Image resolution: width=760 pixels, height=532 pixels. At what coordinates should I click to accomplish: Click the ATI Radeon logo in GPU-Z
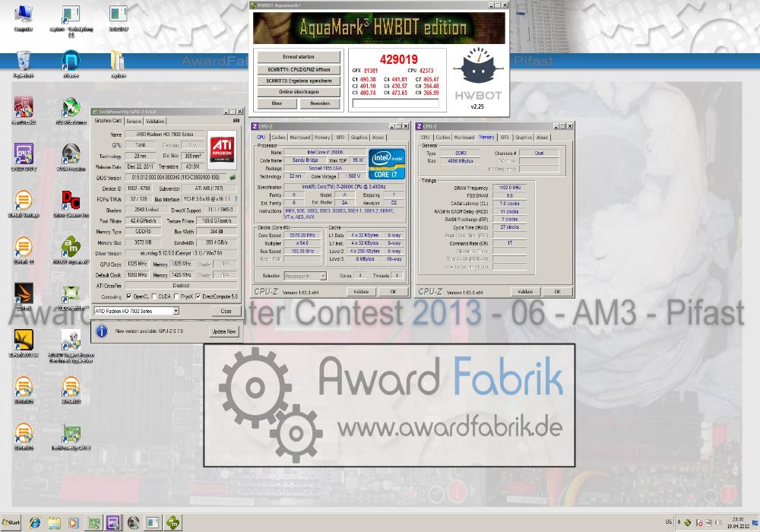pos(222,149)
